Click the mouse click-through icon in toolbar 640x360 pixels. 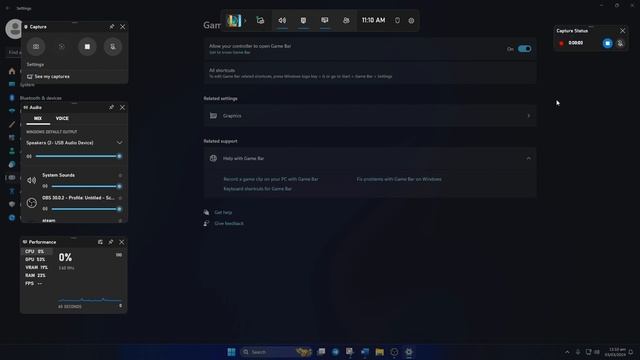pos(397,20)
